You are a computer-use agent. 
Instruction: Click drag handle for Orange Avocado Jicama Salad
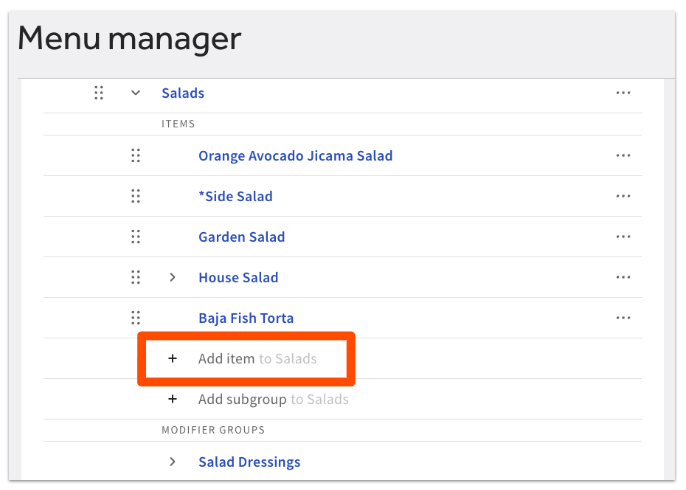point(136,156)
